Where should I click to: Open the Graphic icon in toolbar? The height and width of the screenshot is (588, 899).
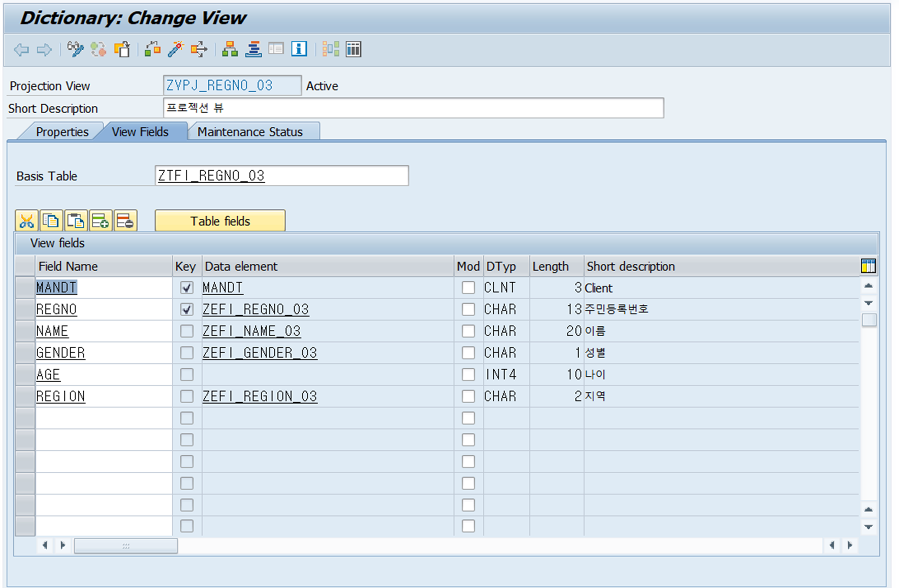point(330,49)
